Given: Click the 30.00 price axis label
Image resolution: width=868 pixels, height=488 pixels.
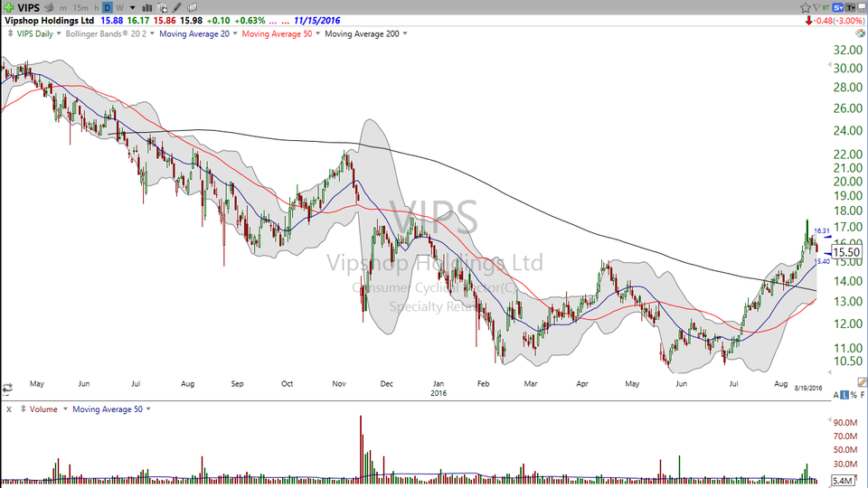Looking at the screenshot, I should (x=848, y=69).
